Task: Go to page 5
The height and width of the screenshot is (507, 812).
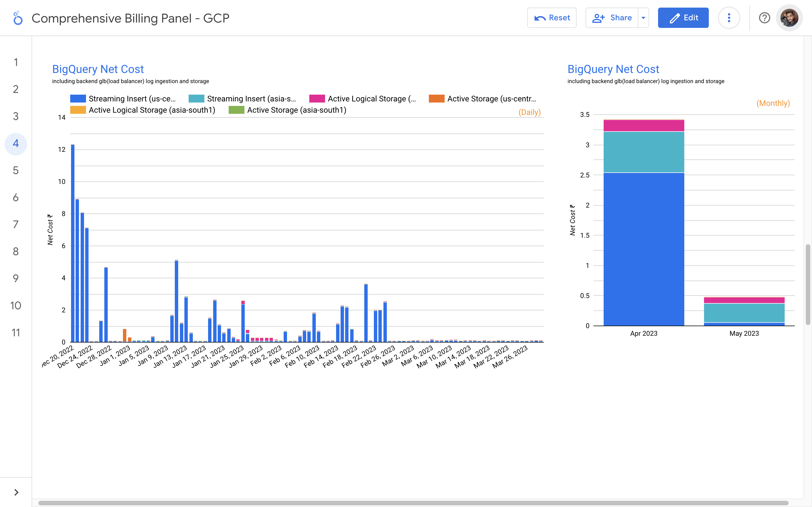Action: (16, 170)
